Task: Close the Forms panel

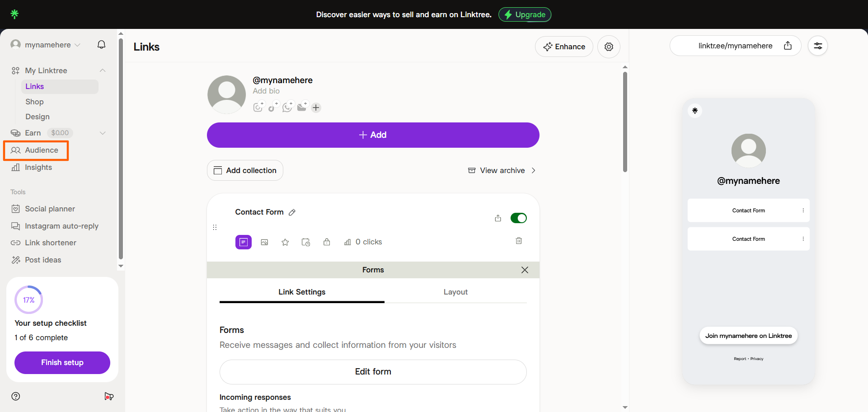Action: [525, 270]
